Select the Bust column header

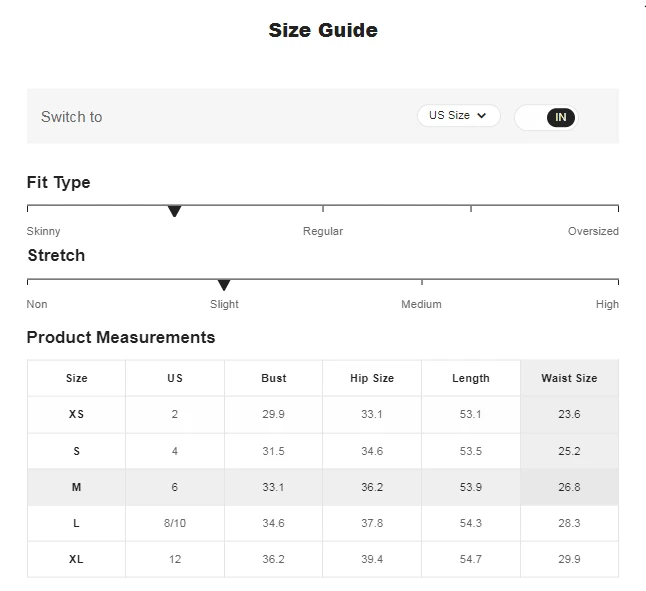(x=273, y=378)
